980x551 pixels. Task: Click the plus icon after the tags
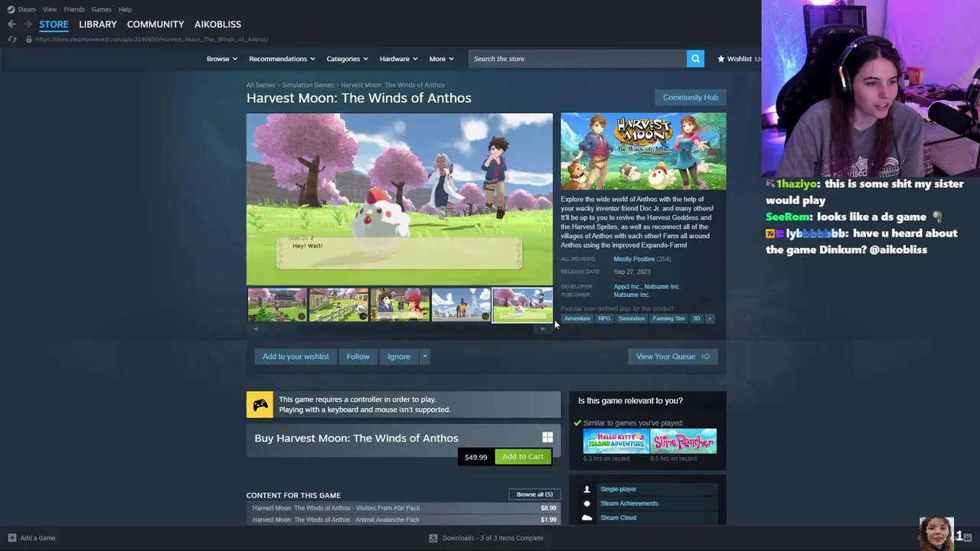click(x=710, y=318)
